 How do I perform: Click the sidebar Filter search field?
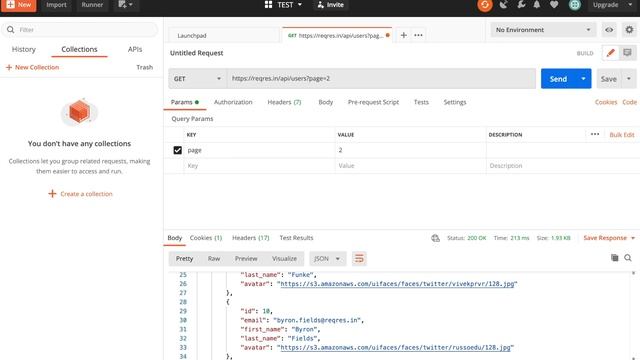80,30
